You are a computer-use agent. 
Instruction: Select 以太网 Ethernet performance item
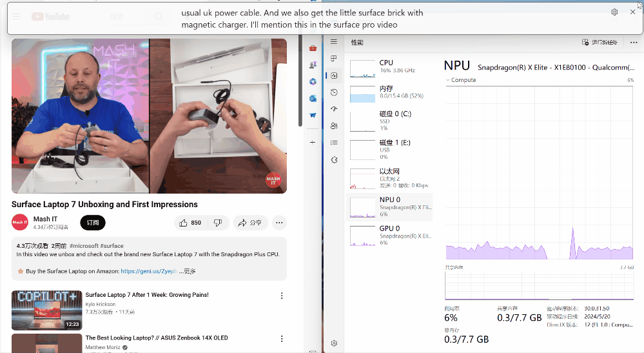click(389, 178)
